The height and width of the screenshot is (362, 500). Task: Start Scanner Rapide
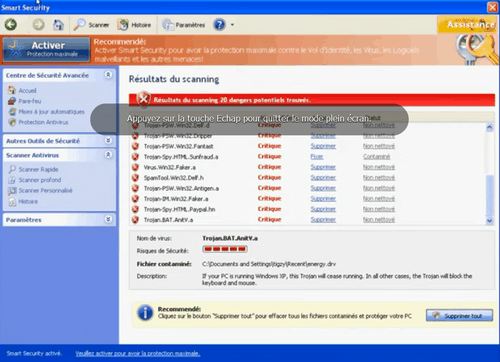[38, 169]
